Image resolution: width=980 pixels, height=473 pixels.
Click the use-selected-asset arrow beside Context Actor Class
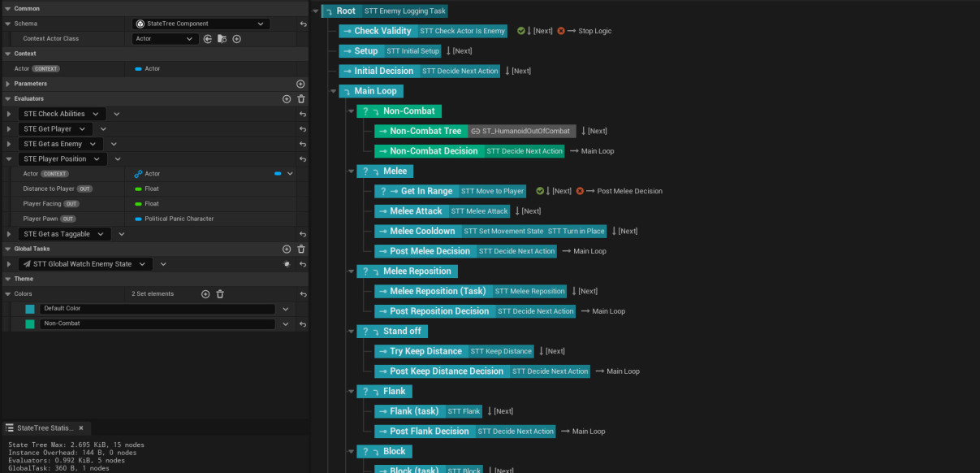tap(208, 38)
